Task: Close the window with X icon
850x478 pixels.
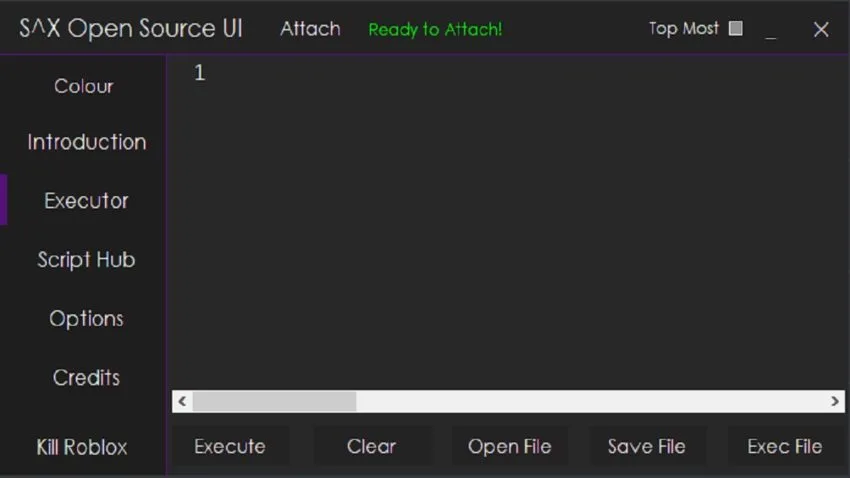Action: pyautogui.click(x=821, y=29)
